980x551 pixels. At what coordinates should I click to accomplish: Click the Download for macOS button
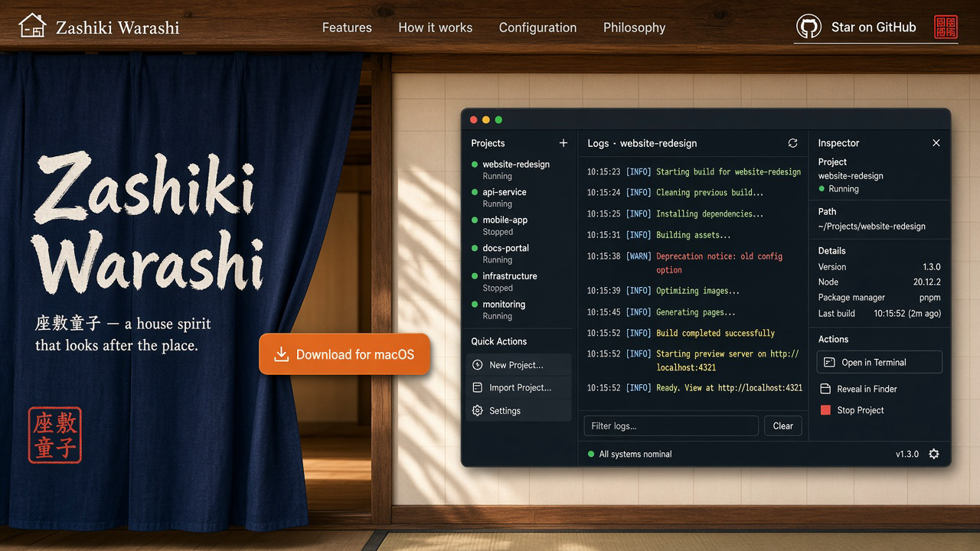tap(345, 354)
